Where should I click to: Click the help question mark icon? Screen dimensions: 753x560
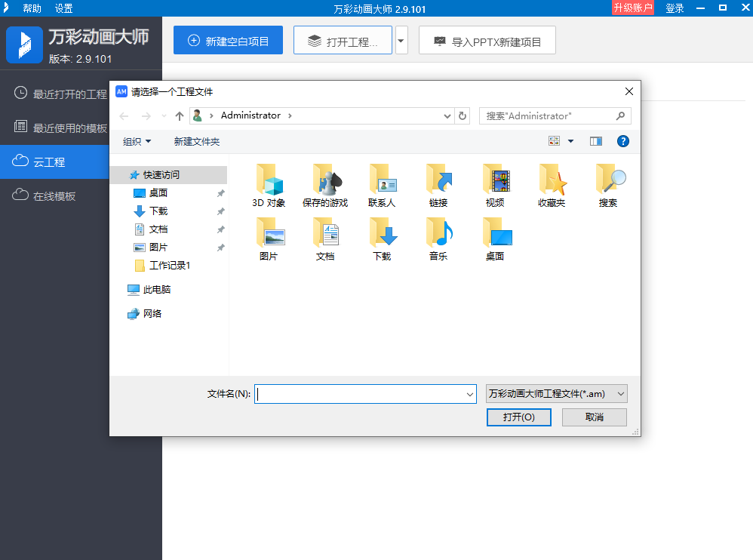tap(623, 140)
